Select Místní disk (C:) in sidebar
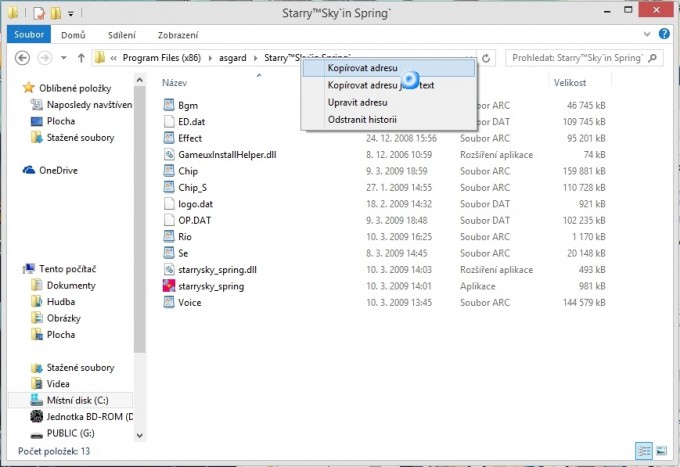Viewport: 680px width, 467px height. point(77,400)
